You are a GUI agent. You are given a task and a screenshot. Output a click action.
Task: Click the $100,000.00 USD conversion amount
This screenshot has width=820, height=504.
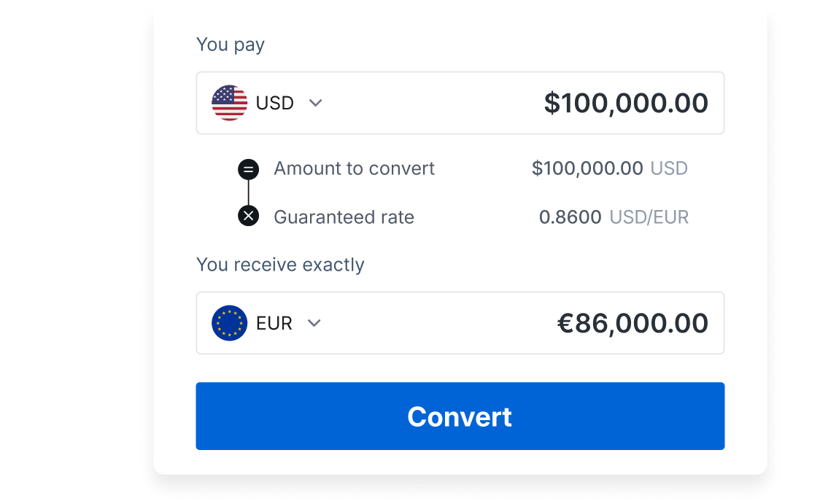pyautogui.click(x=587, y=168)
